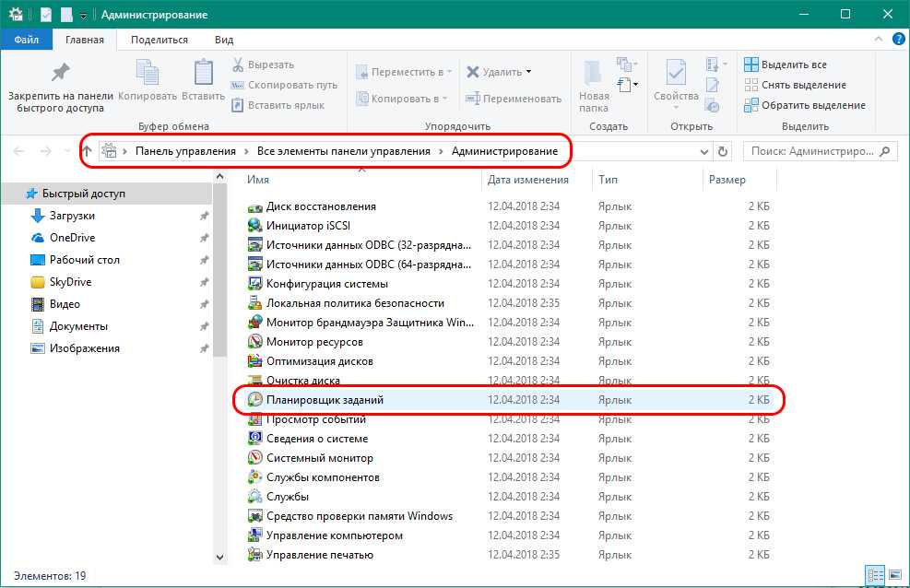Select Сведения о системе icon
Viewport: 910px width, 588px height.
[x=255, y=439]
